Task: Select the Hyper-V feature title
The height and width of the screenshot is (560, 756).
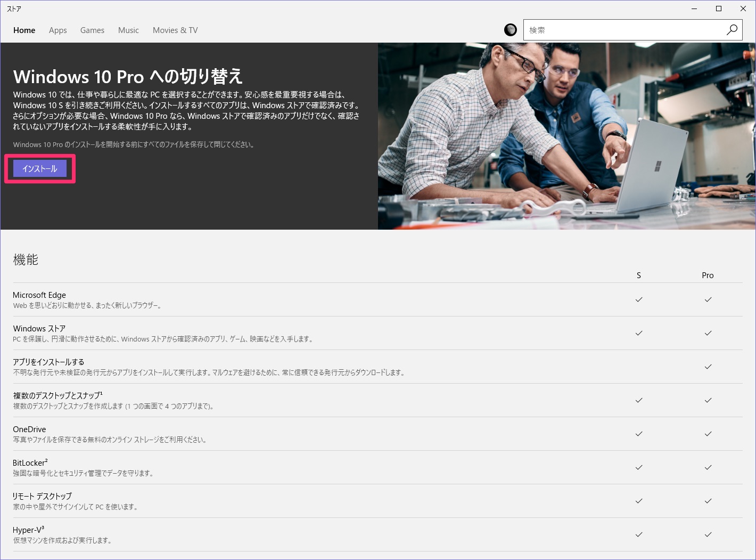Action: click(x=29, y=530)
